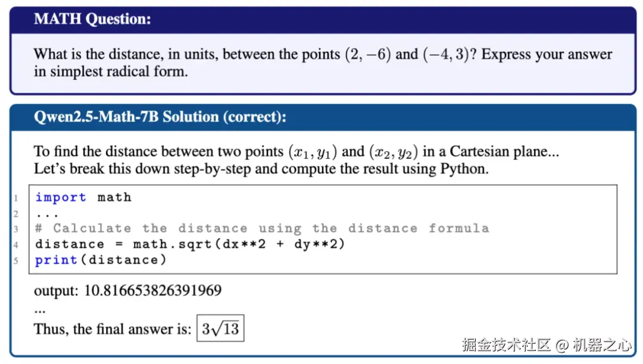Select the Qwen2.5-Math-7B Solution header
Image resolution: width=643 pixels, height=364 pixels.
pos(160,117)
